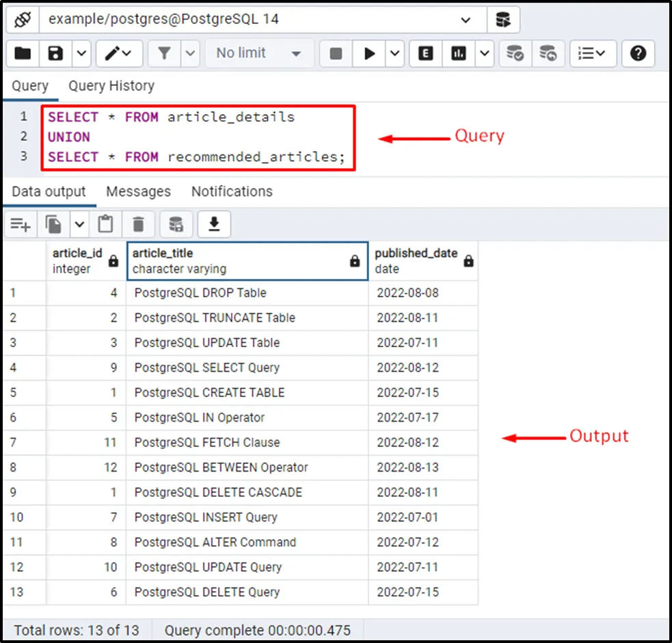Click the Explain Analyze chart icon
Screen dimensions: 672x643
pyautogui.click(x=459, y=53)
